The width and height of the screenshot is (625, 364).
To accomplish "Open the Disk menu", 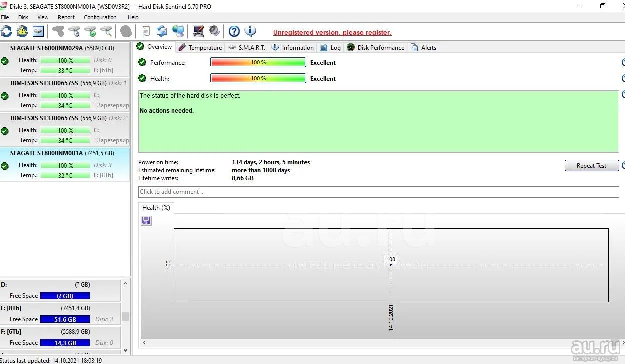I will (x=23, y=17).
